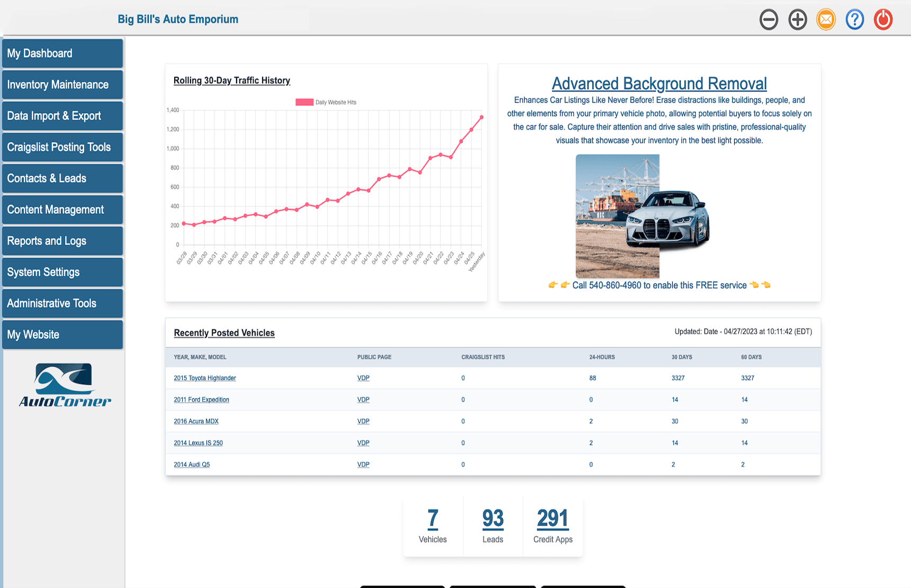
Task: Click the 30 DAYS column header
Action: [x=682, y=357]
